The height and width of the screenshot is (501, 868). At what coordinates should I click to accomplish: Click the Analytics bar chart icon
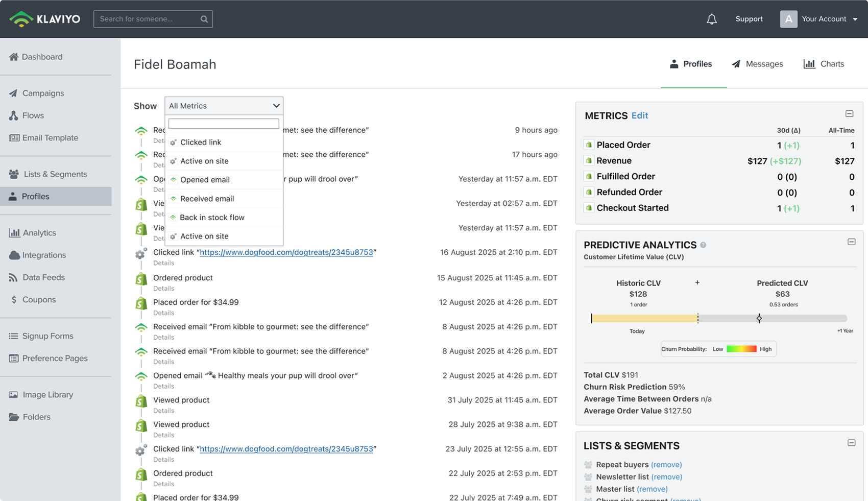tap(14, 233)
